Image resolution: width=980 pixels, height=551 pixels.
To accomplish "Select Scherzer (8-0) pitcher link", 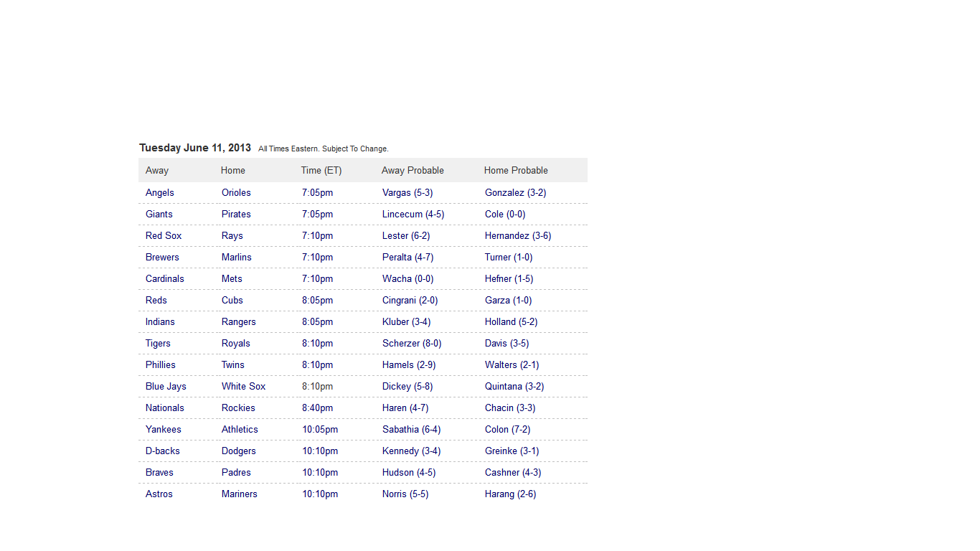I will (412, 343).
